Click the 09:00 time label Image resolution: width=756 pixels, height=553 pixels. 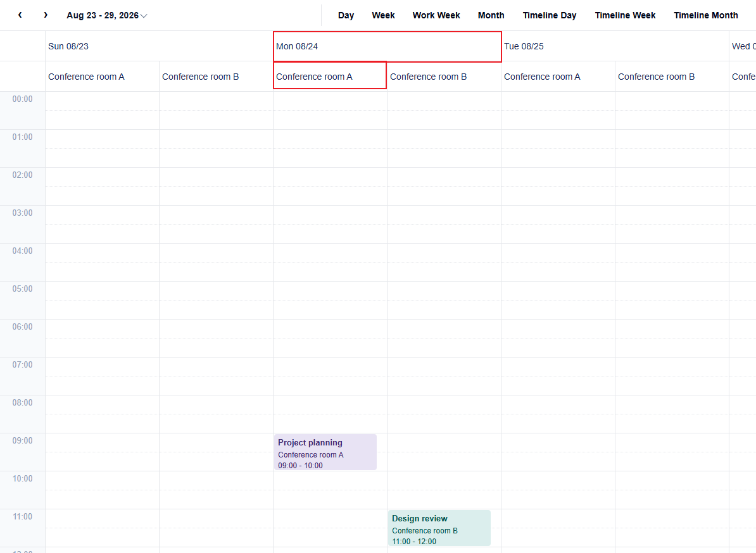point(23,441)
